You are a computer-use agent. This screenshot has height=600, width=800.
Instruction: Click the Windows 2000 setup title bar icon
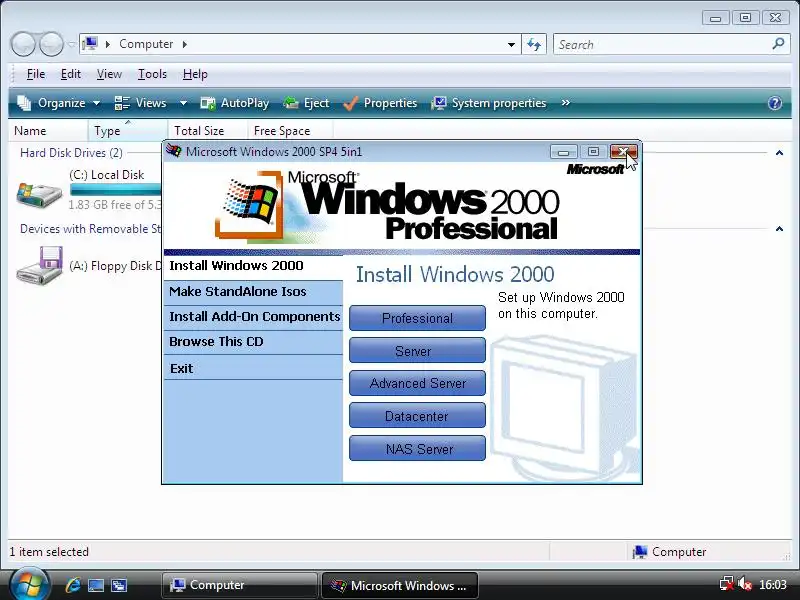pos(174,151)
